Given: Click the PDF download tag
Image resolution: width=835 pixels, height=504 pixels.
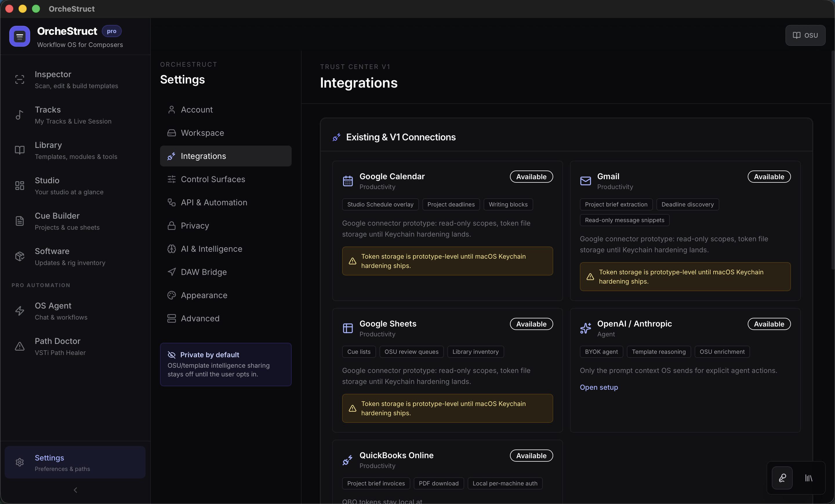Looking at the screenshot, I should (x=438, y=483).
